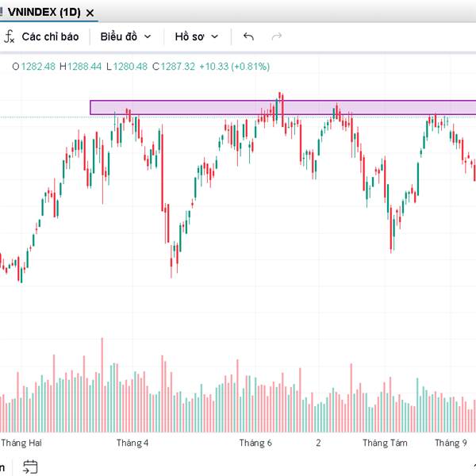Click the Tháng Tám time axis label
The width and height of the screenshot is (476, 476).
point(384,443)
